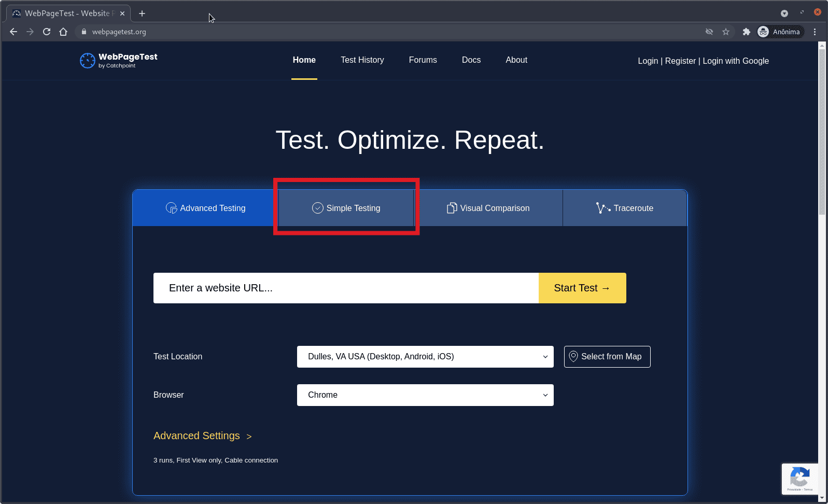Click 'Test. Optimize. Repeat.' heading
Image resolution: width=828 pixels, height=504 pixels.
click(x=410, y=140)
